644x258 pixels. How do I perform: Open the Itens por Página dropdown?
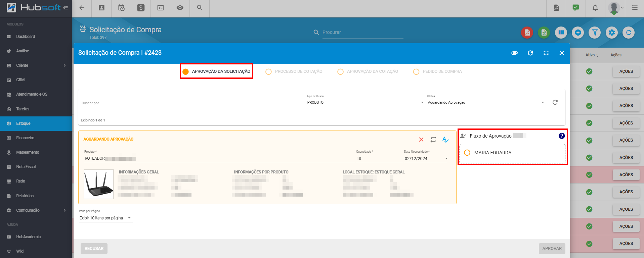(x=106, y=218)
